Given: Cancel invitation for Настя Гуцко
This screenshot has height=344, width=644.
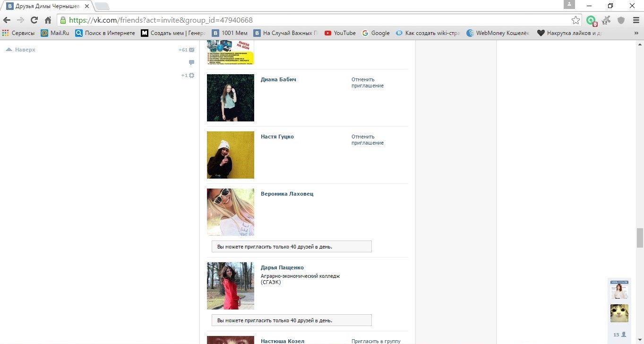Looking at the screenshot, I should [368, 140].
